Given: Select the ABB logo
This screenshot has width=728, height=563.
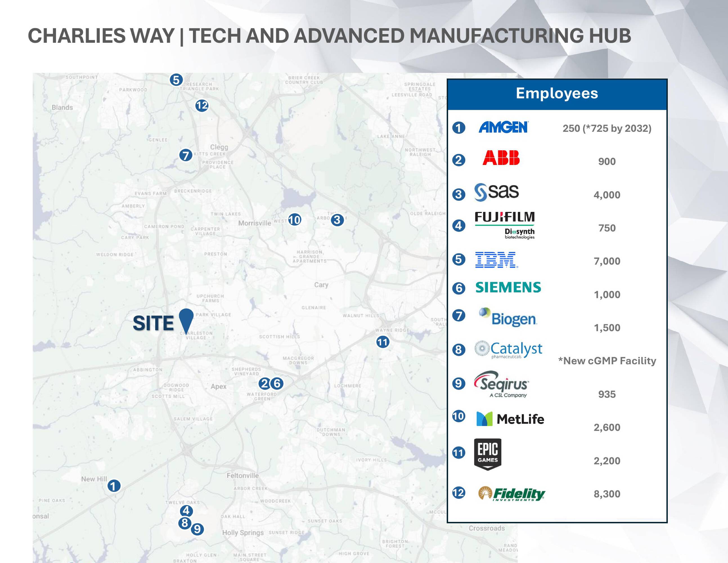Looking at the screenshot, I should point(501,158).
